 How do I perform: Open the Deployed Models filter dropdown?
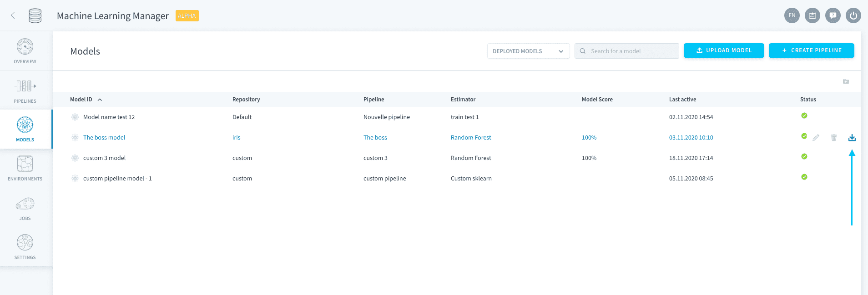pyautogui.click(x=528, y=51)
